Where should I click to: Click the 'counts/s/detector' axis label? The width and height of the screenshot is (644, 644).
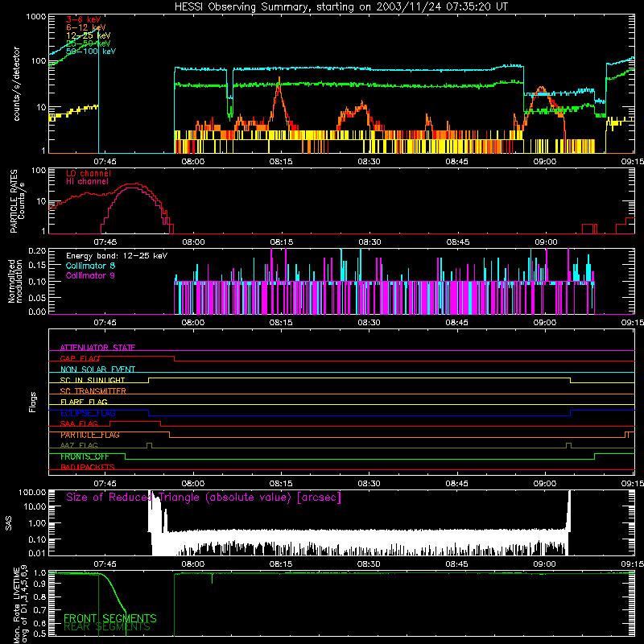(x=17, y=84)
